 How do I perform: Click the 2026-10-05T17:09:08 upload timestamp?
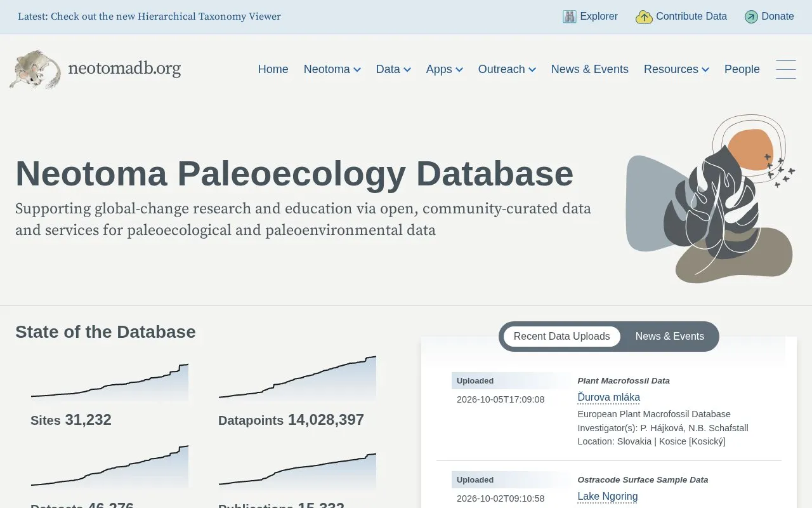point(501,399)
